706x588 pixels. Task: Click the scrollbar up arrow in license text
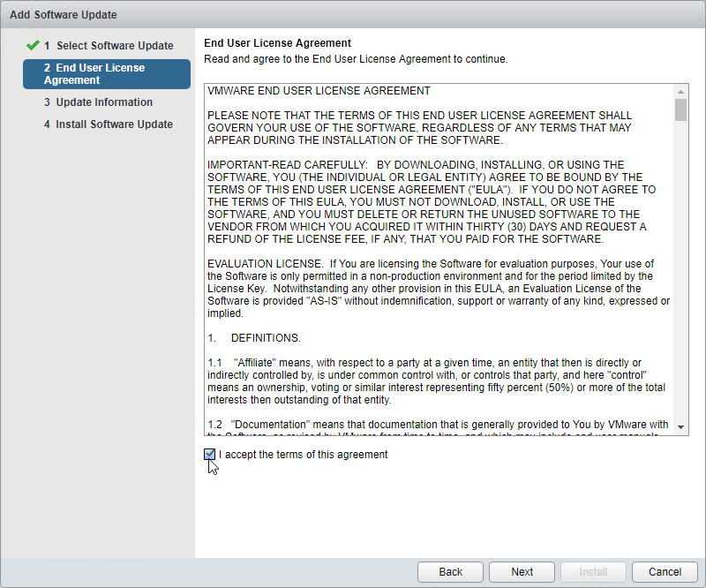(680, 92)
